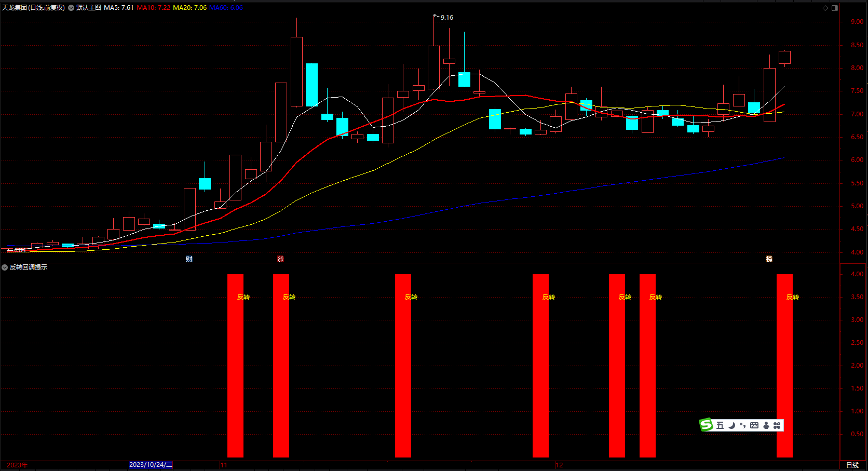Click the 2023年 label on time axis

pyautogui.click(x=17, y=465)
